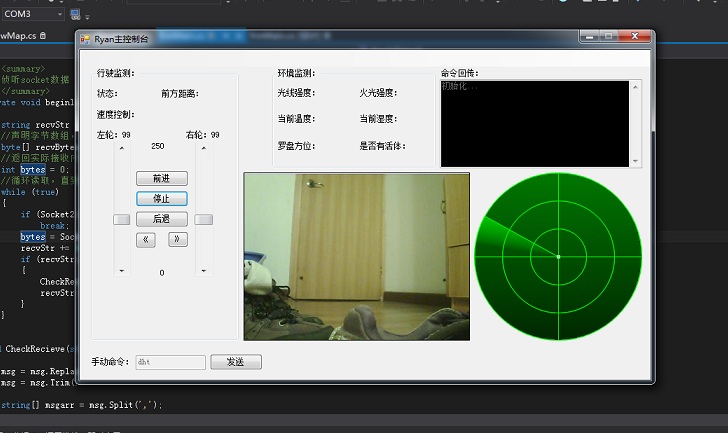Click the 环境监测 group label
The width and height of the screenshot is (728, 433).
pos(296,73)
